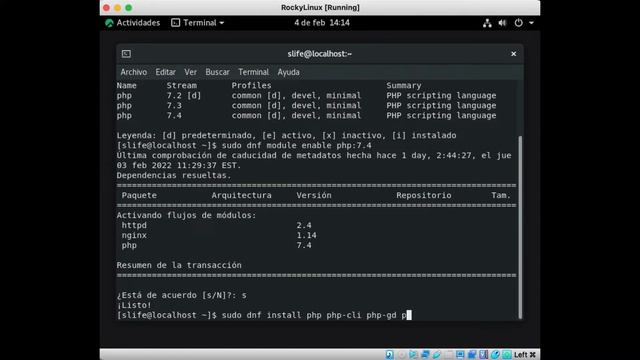Click the V virtualization indicator in status bar
Image resolution: width=640 pixels, height=360 pixels.
point(484,355)
